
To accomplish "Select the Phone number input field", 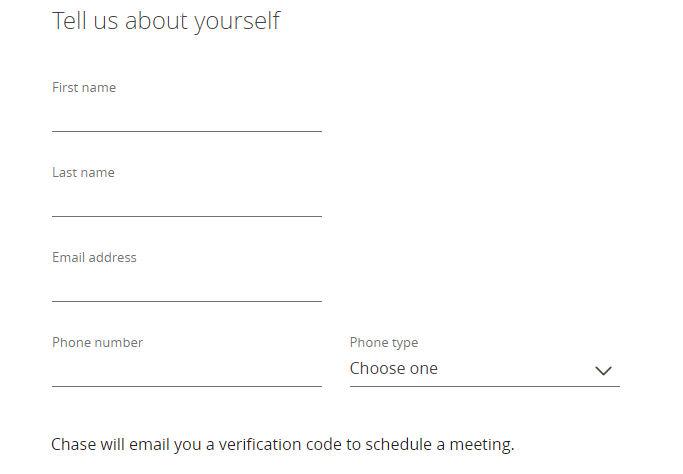I will point(186,371).
